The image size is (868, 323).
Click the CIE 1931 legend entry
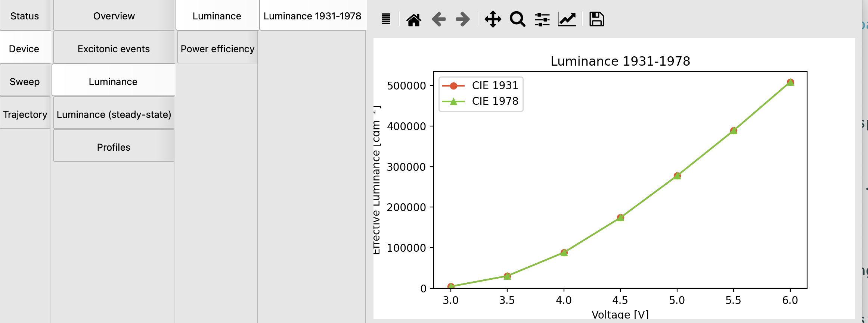click(x=495, y=85)
